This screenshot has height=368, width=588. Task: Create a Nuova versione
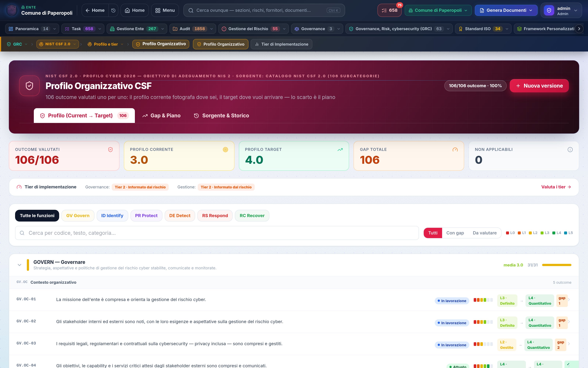click(x=539, y=86)
